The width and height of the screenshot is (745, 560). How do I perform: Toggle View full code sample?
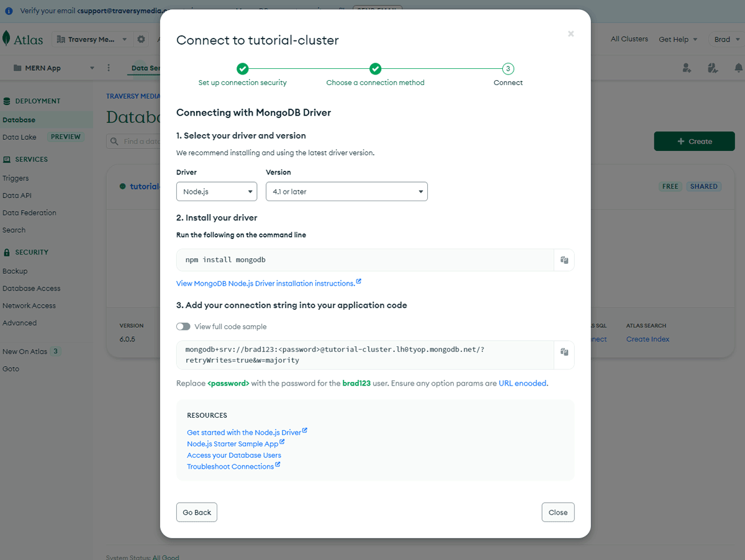pyautogui.click(x=183, y=327)
